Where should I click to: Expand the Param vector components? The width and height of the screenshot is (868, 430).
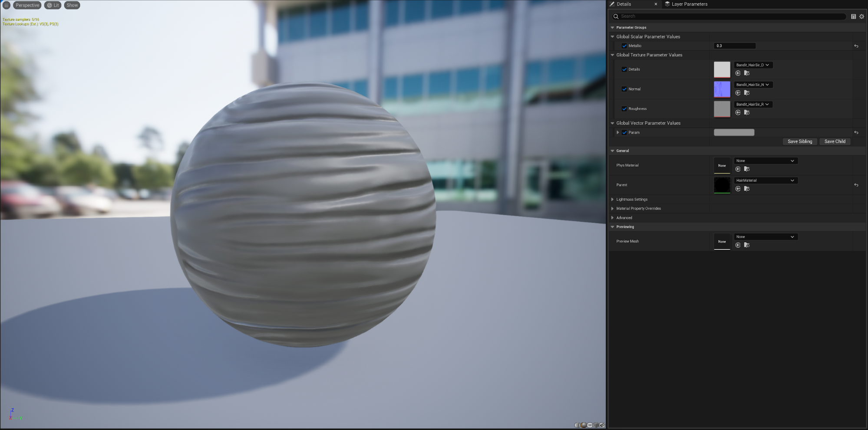click(x=617, y=133)
